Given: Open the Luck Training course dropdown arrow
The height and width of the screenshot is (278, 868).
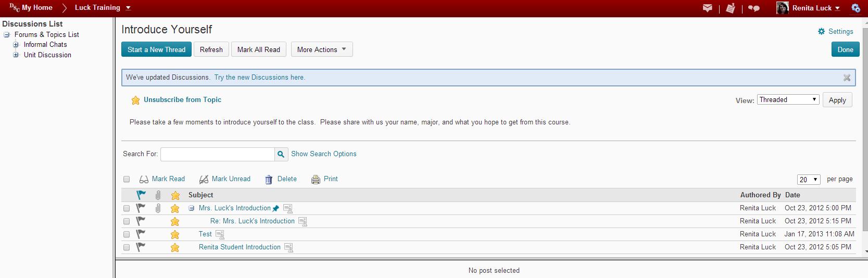Looking at the screenshot, I should [x=129, y=8].
